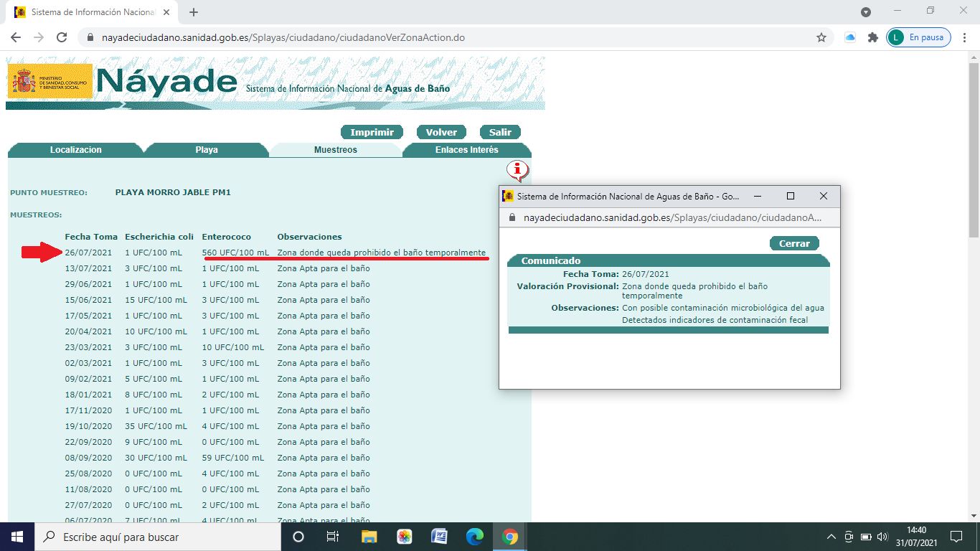Bookmark this page with the star icon
Screen dimensions: 980x551
821,37
